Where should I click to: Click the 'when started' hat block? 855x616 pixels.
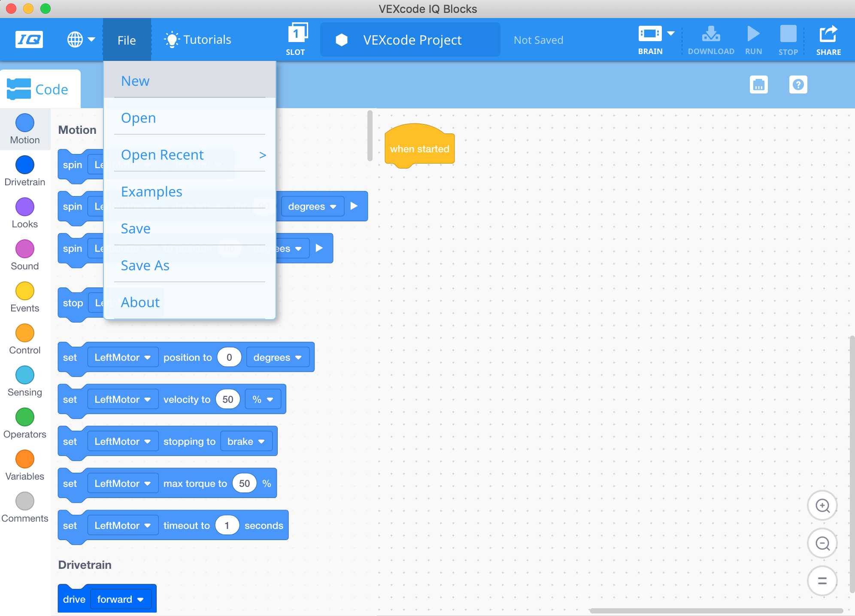click(x=419, y=147)
